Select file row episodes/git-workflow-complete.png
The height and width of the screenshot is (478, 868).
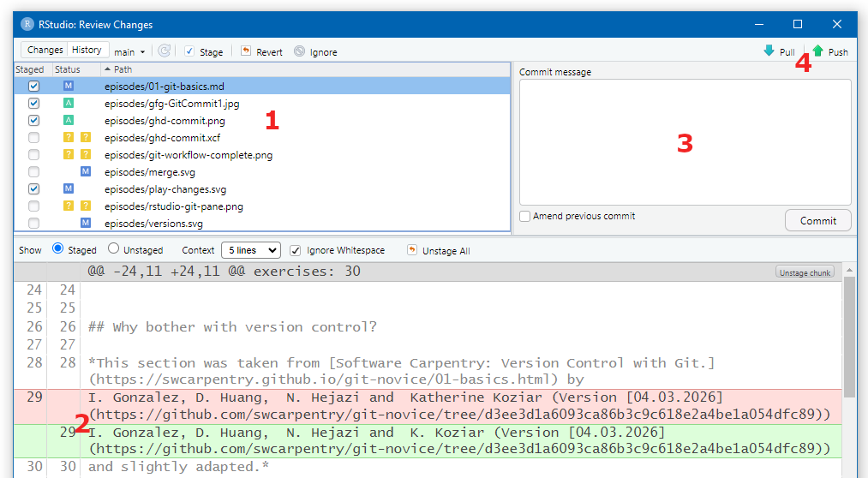point(262,155)
